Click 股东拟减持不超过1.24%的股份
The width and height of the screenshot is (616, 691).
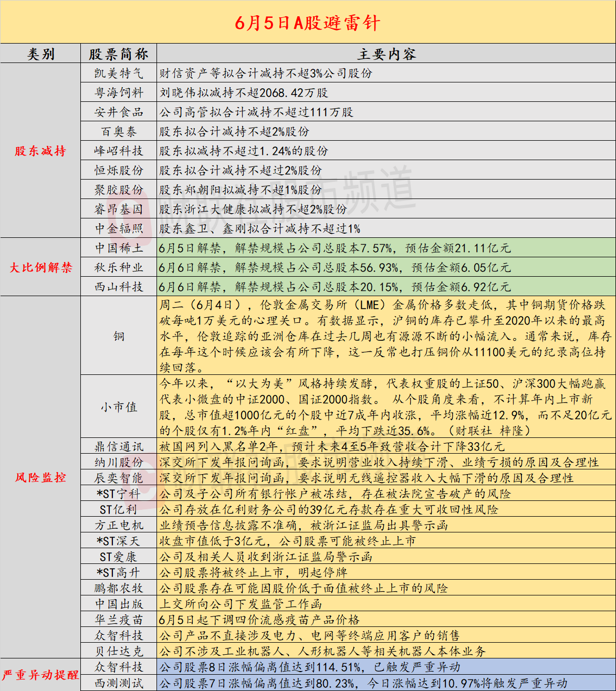pyautogui.click(x=244, y=151)
